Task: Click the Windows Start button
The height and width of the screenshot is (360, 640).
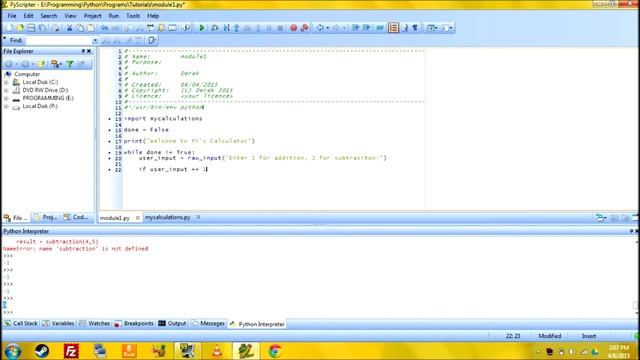Action: (x=12, y=351)
